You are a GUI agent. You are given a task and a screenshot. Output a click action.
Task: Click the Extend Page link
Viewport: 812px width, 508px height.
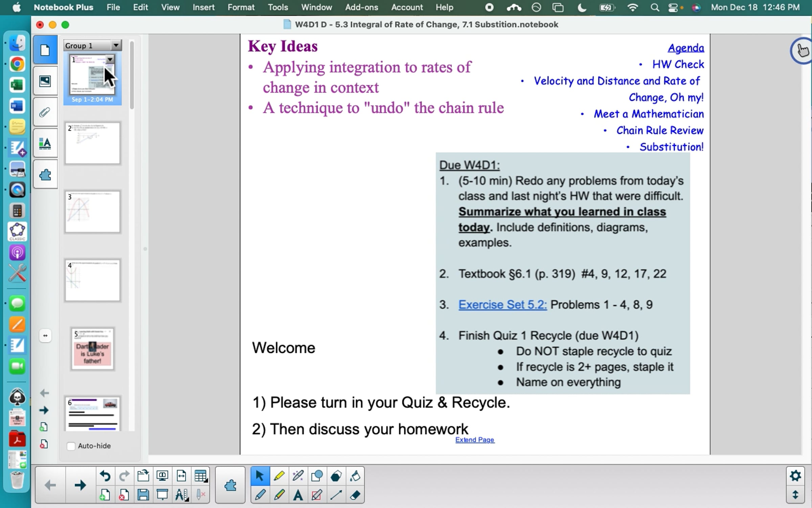click(x=474, y=440)
